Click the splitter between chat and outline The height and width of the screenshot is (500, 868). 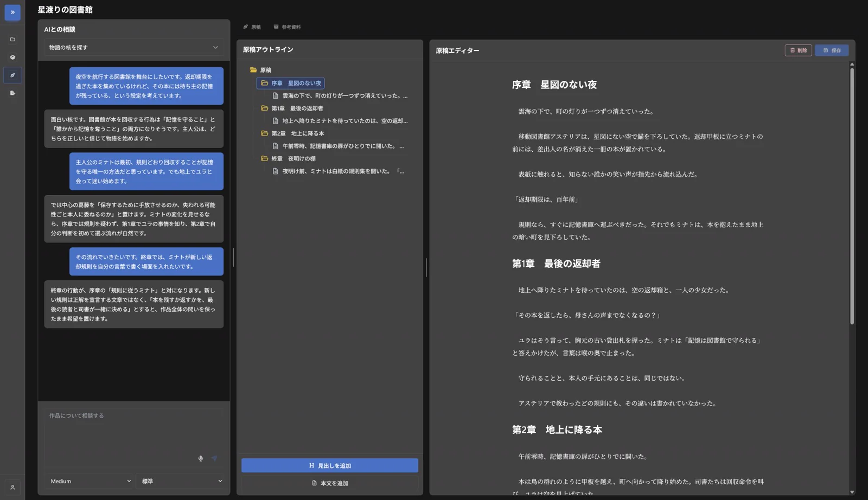coord(233,257)
